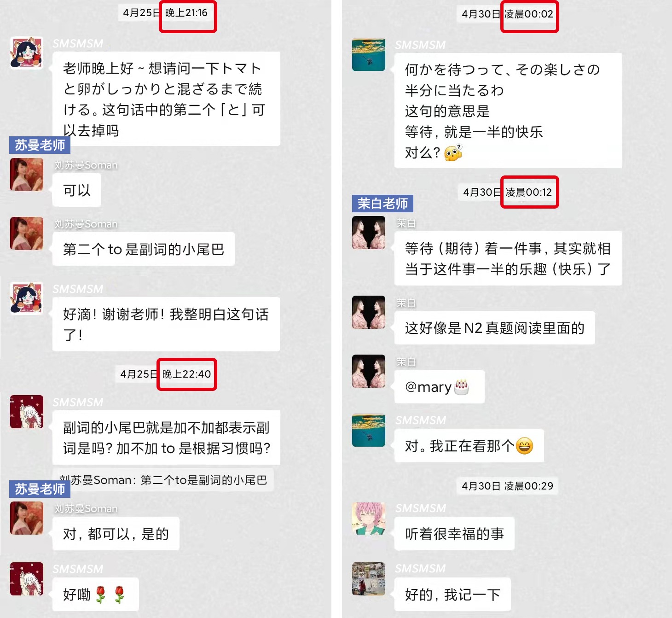Tap the thinking face emoji after 对么？
This screenshot has height=618, width=672.
453,153
